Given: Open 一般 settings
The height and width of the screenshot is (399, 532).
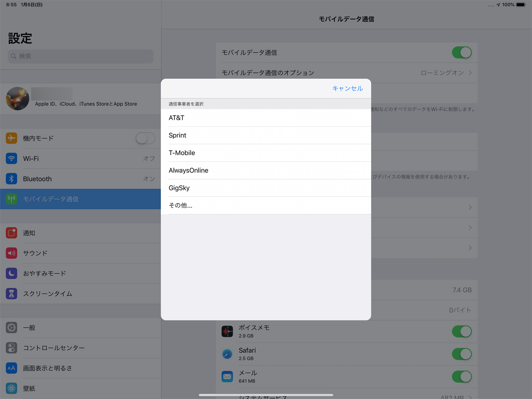Looking at the screenshot, I should pyautogui.click(x=80, y=328).
